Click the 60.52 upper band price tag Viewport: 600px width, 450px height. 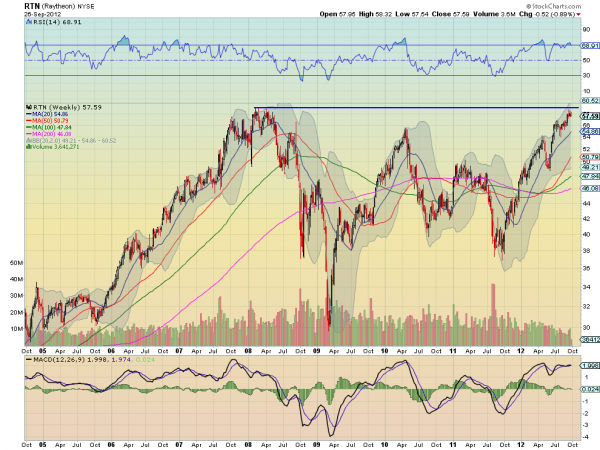(590, 101)
